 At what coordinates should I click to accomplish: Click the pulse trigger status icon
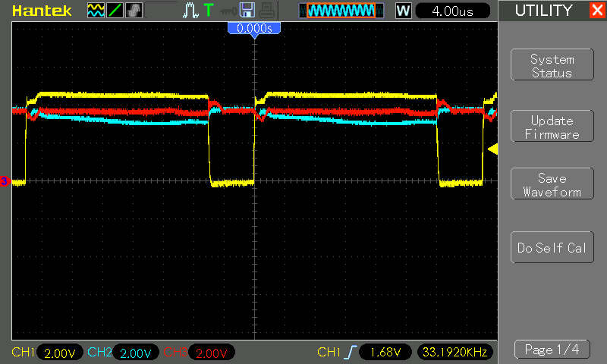(x=190, y=11)
